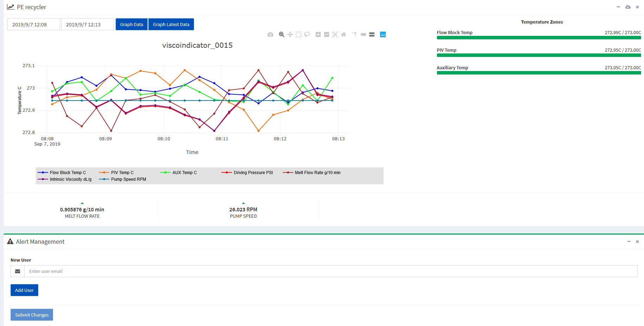Switch to Graph Latest Data
Image resolution: width=644 pixels, height=326 pixels.
pos(171,24)
